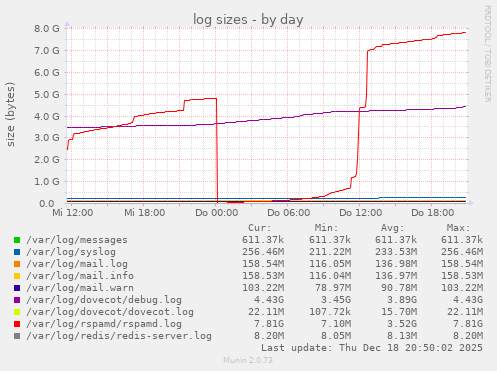
Task: Click the 'Last update' timestamp line
Action: [372, 348]
